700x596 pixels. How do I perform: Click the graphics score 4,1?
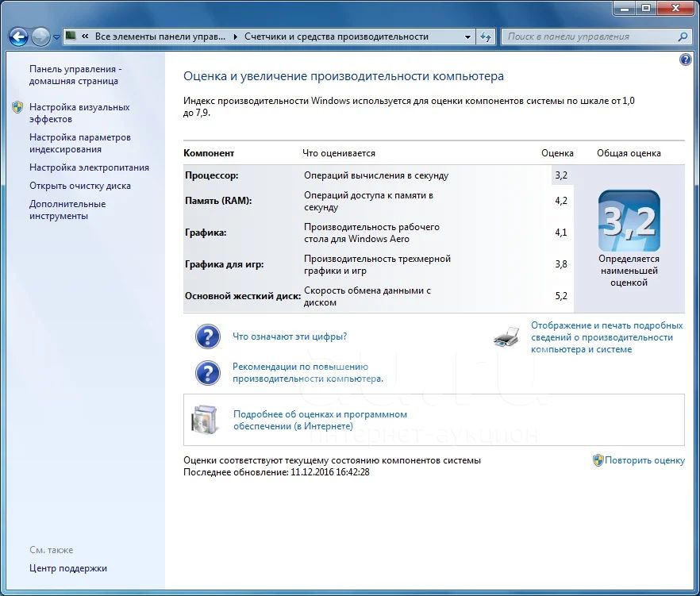[561, 233]
